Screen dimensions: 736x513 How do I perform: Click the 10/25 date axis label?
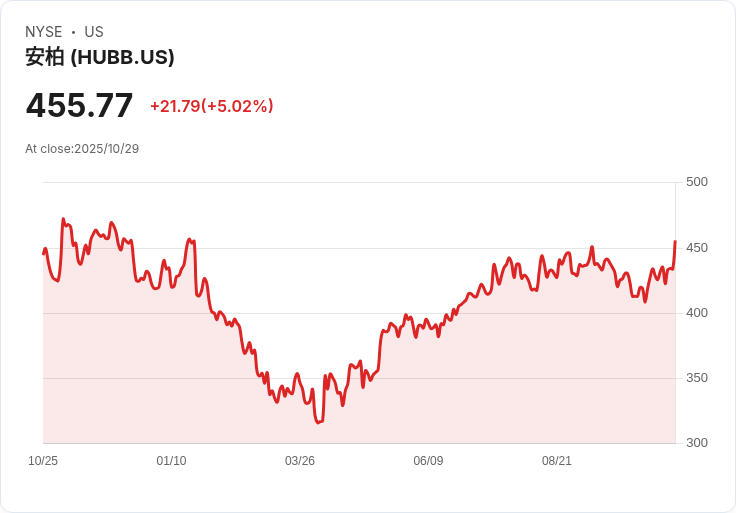(43, 461)
